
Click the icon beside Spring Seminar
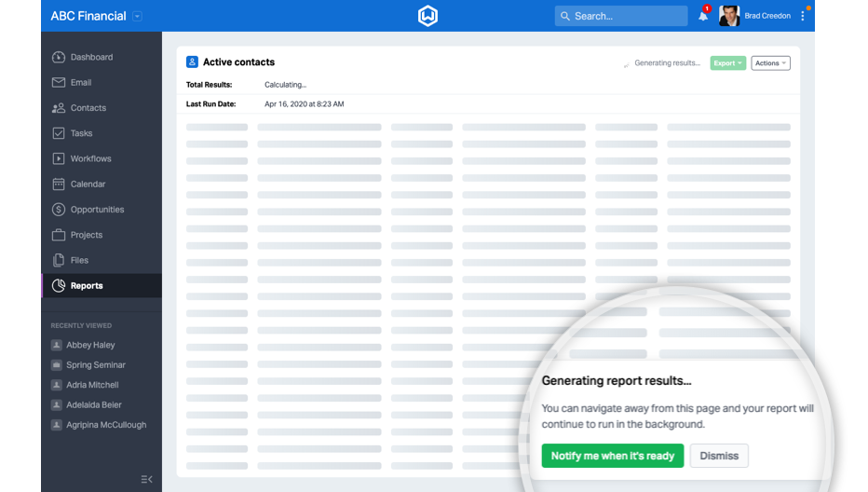(57, 365)
